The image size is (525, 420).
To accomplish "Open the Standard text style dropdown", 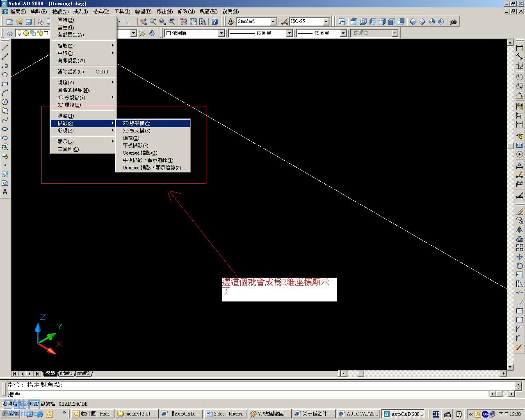I will (273, 21).
